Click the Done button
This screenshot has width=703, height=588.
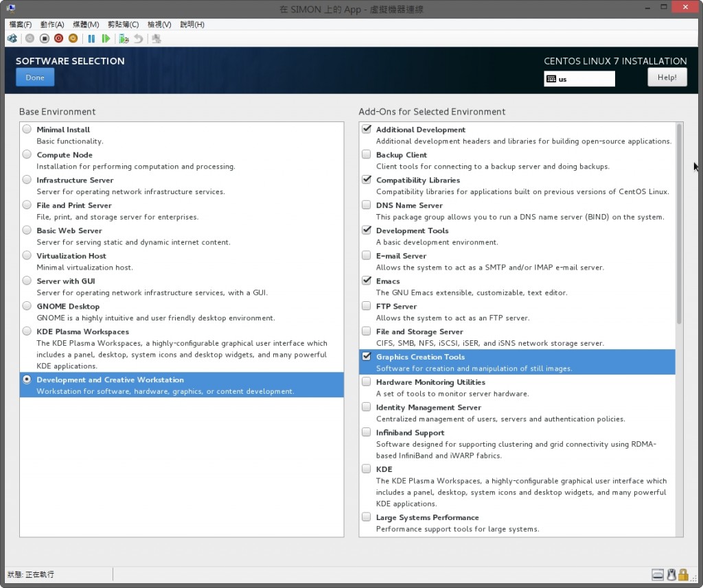(x=35, y=77)
